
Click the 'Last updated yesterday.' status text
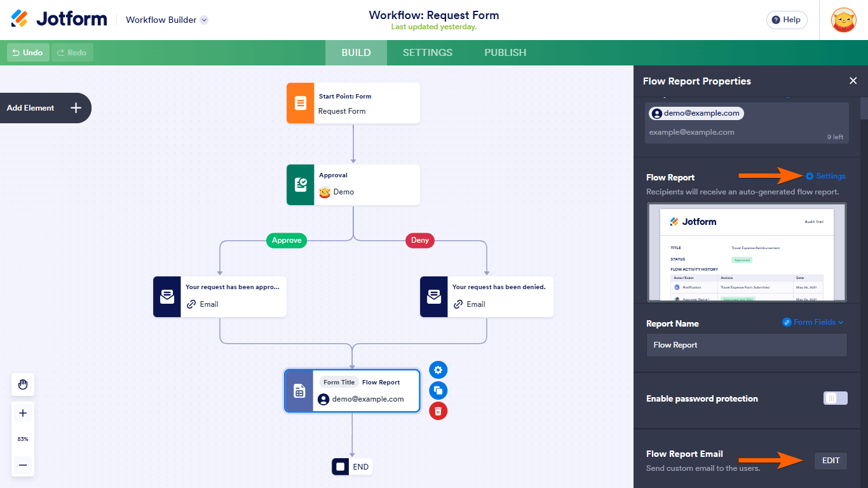[434, 27]
